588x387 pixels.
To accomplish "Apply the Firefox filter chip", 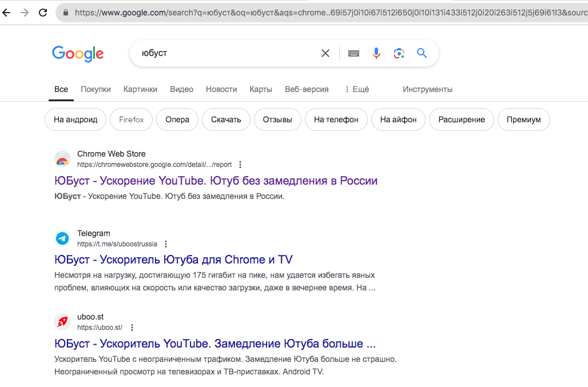I will click(x=131, y=119).
